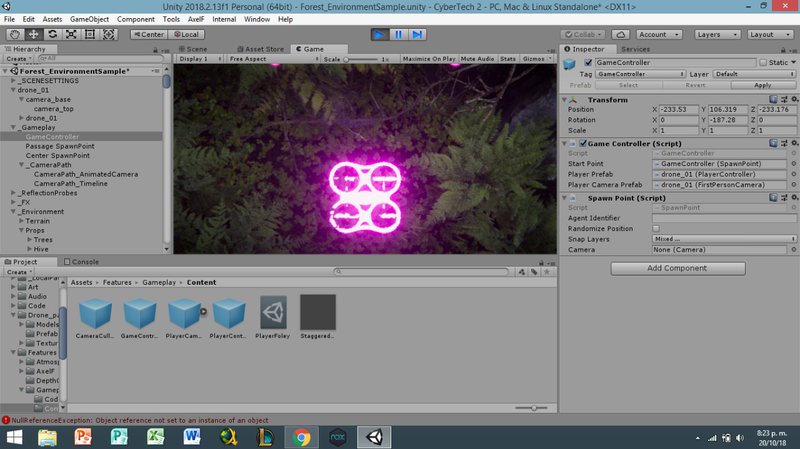Open the Component menu
This screenshot has height=449, width=800.
coord(136,19)
